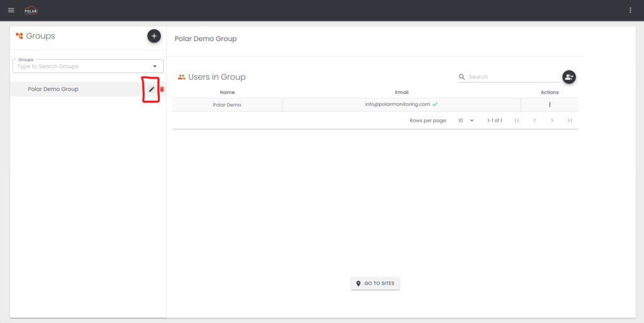Go to the first page of users

517,120
